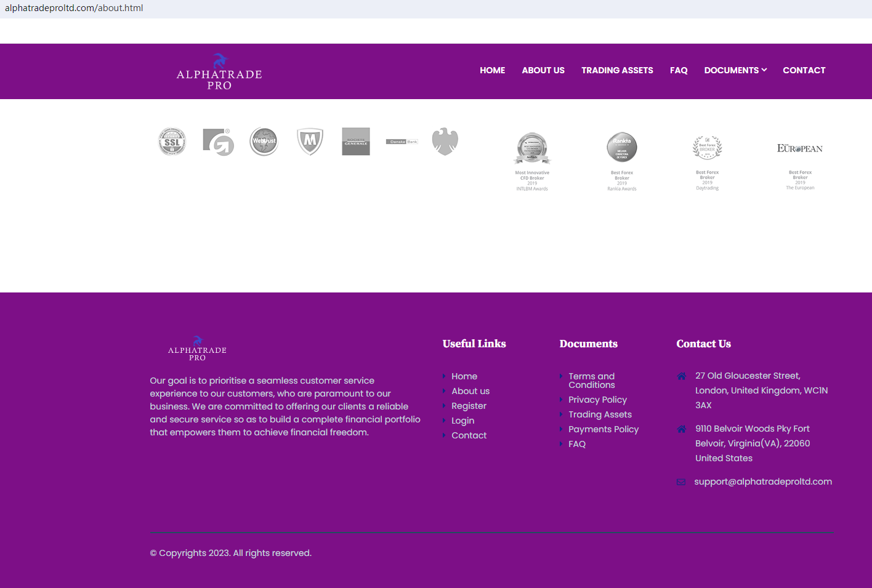Click the Most Innovative CFD Broker award
This screenshot has height=588, width=872.
(x=532, y=149)
